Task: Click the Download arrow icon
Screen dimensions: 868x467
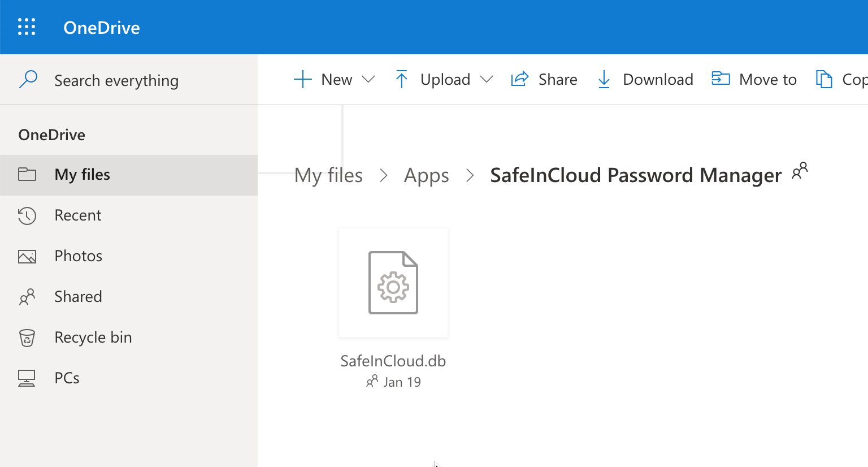Action: [x=604, y=79]
